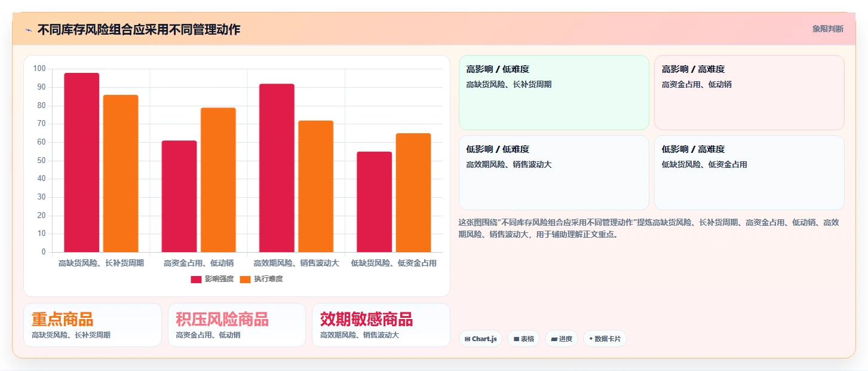Click 高资金占用、低动销 subtitle under 积压风险商品
The image size is (868, 371).
(208, 335)
